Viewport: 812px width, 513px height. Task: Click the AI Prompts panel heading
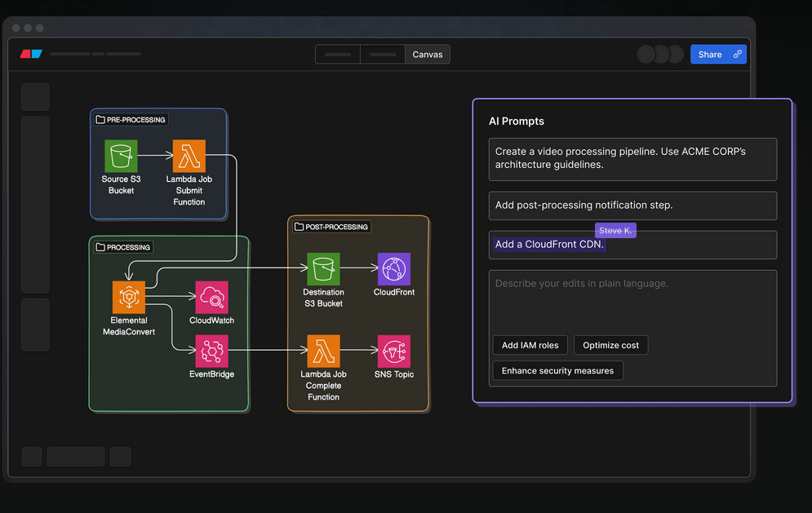pos(517,122)
